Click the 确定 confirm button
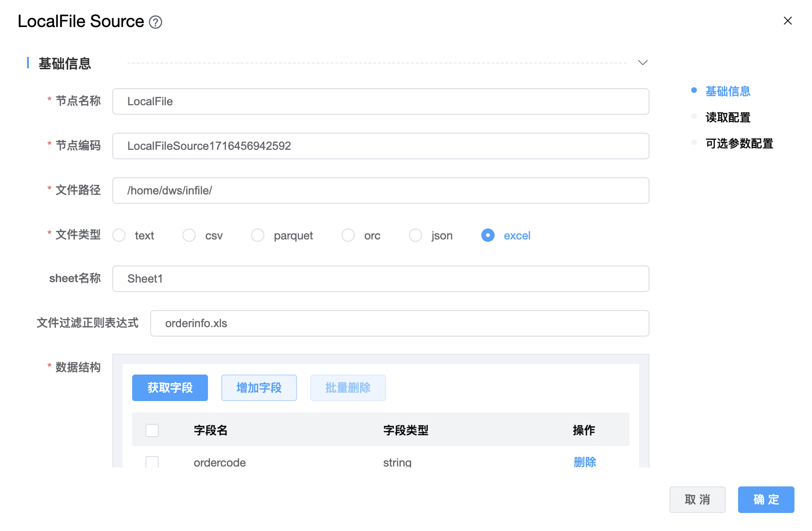The height and width of the screenshot is (531, 812). coord(766,500)
